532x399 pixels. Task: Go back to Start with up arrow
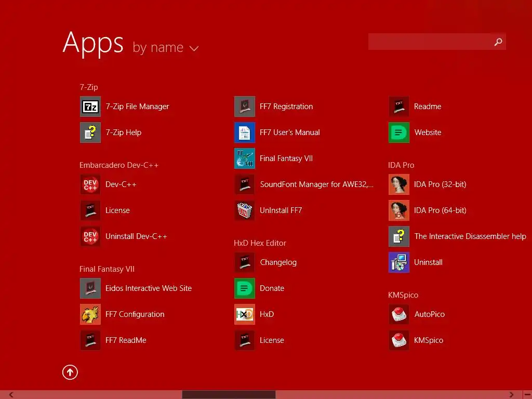click(70, 372)
